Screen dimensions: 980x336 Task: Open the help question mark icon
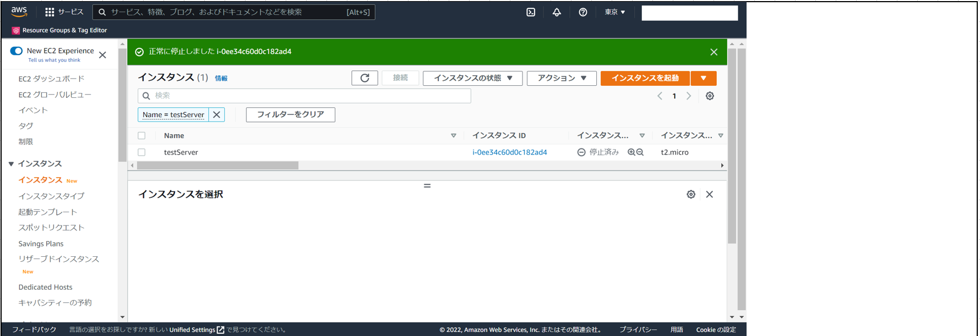coord(582,12)
